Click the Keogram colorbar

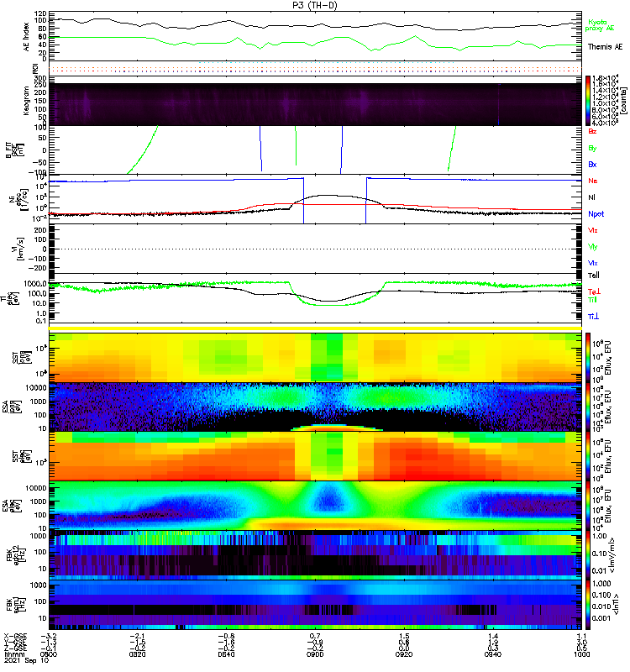[588, 101]
